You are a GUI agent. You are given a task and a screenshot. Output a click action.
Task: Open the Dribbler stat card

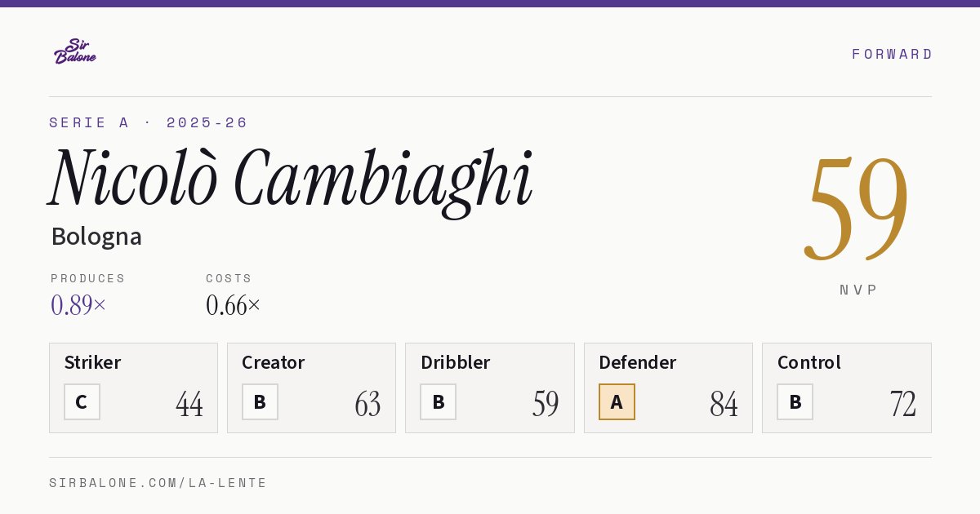[x=490, y=388]
